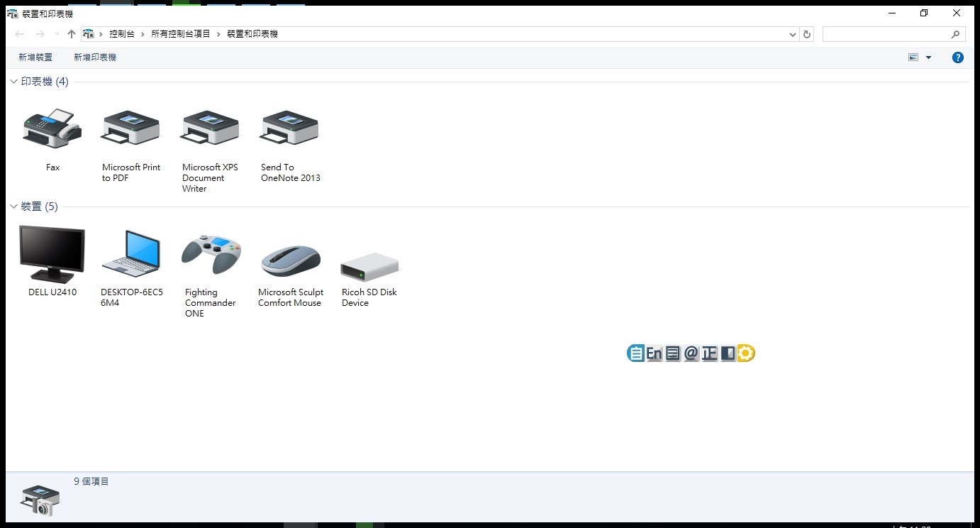Select Fighting Commander ONE gamepad
The width and height of the screenshot is (980, 528).
(x=211, y=255)
